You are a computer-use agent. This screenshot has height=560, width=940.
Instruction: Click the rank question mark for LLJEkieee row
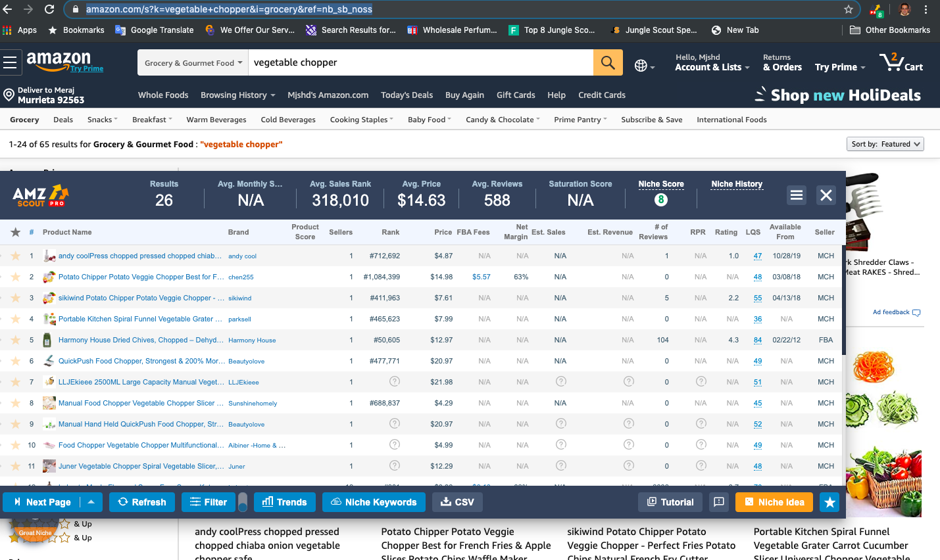point(395,382)
